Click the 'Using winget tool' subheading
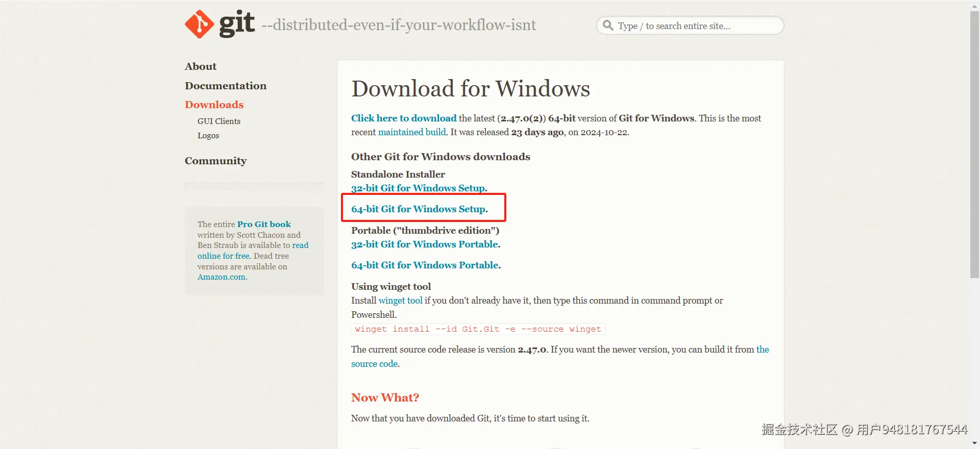The width and height of the screenshot is (980, 449). 391,287
